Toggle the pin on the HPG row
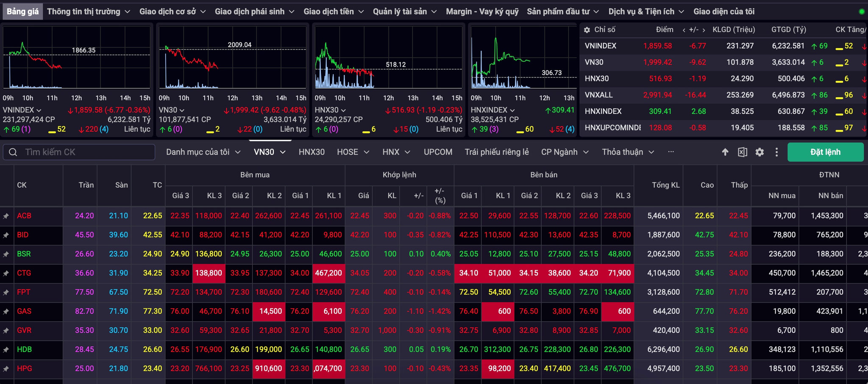 6,369
